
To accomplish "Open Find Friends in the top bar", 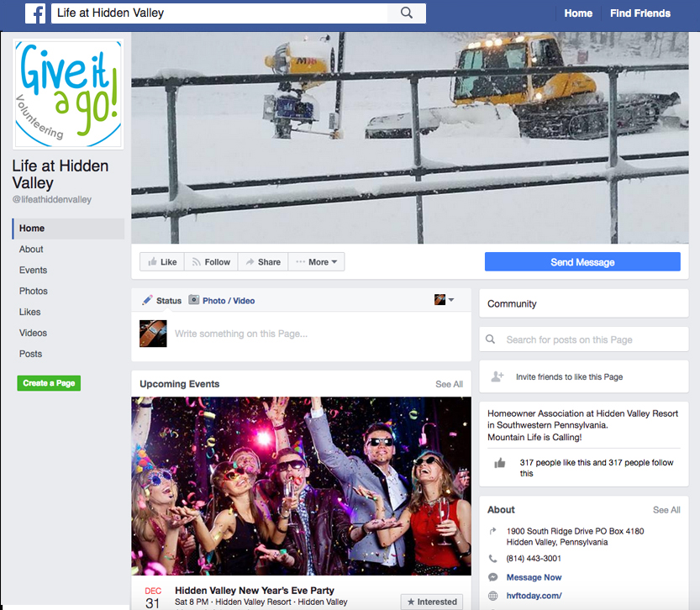I will click(x=640, y=13).
